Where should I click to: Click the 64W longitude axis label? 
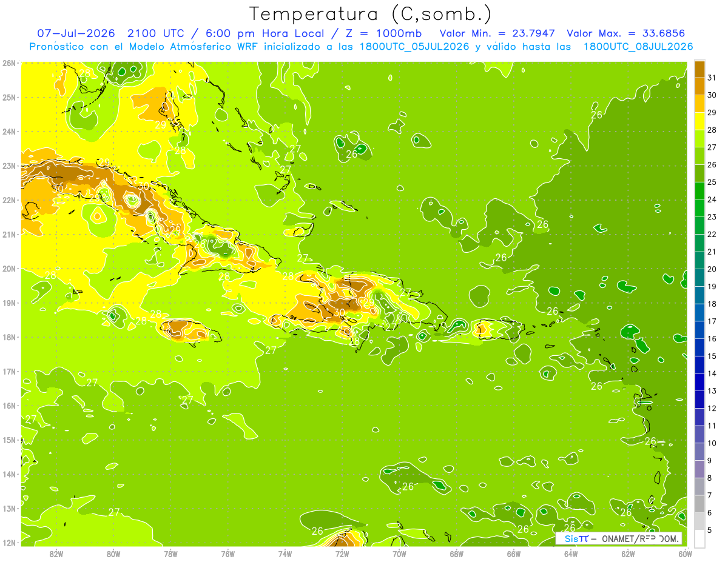[x=571, y=554]
